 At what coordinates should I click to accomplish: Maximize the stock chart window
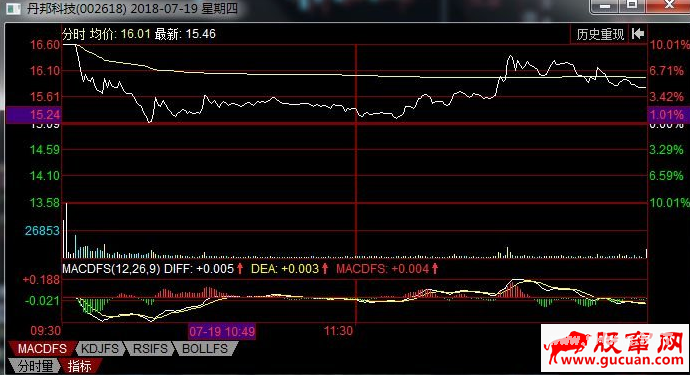(x=632, y=5)
